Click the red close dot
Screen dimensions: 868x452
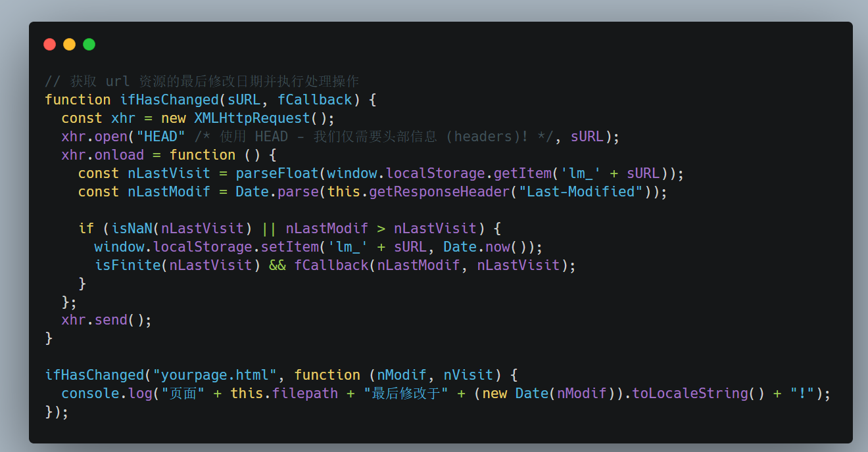pos(49,44)
